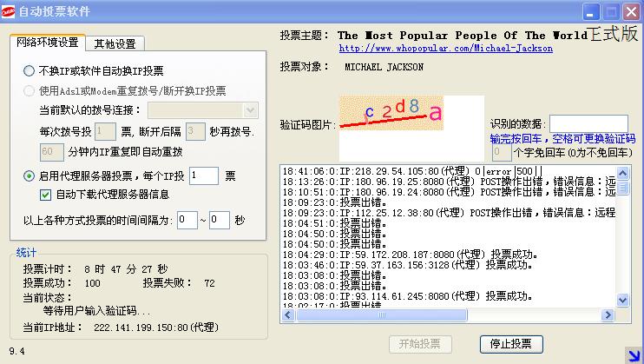This screenshot has width=644, height=364.
Task: Click the 投票失败 count 72
Action: [x=209, y=283]
